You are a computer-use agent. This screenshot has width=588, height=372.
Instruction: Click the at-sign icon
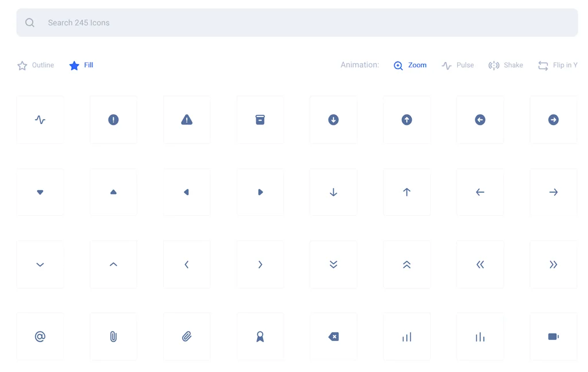point(40,337)
